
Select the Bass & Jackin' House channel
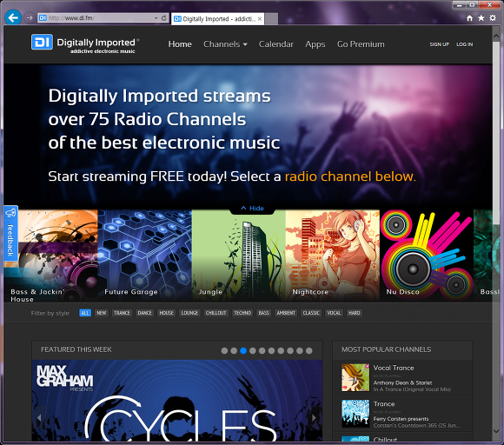click(x=50, y=256)
